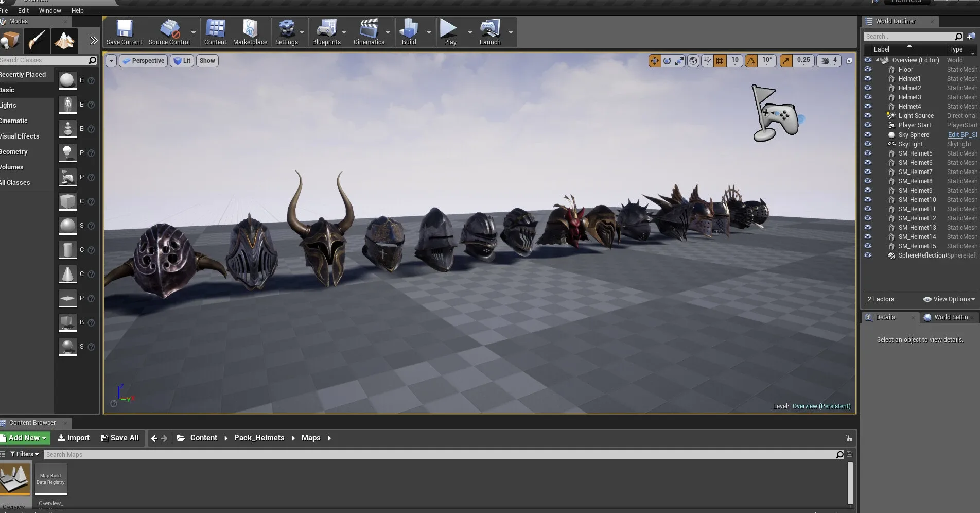Select the Place mode icon
The width and height of the screenshot is (980, 513).
pos(10,40)
